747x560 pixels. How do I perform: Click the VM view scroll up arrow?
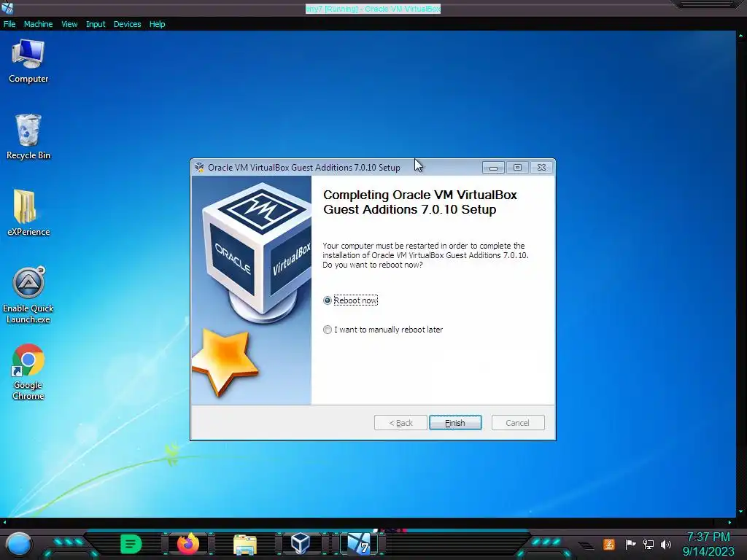click(741, 36)
